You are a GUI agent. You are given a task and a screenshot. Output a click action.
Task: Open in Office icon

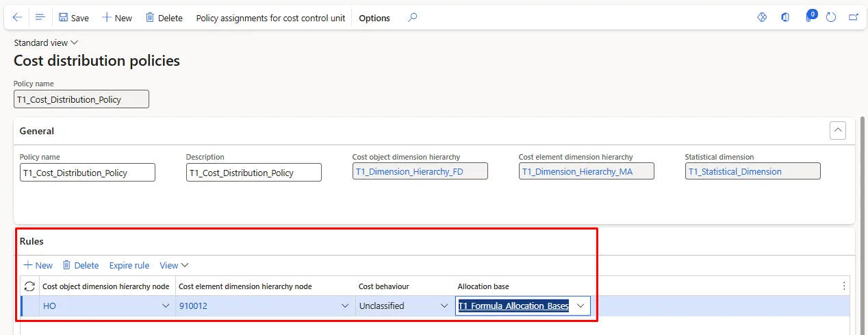tap(785, 18)
